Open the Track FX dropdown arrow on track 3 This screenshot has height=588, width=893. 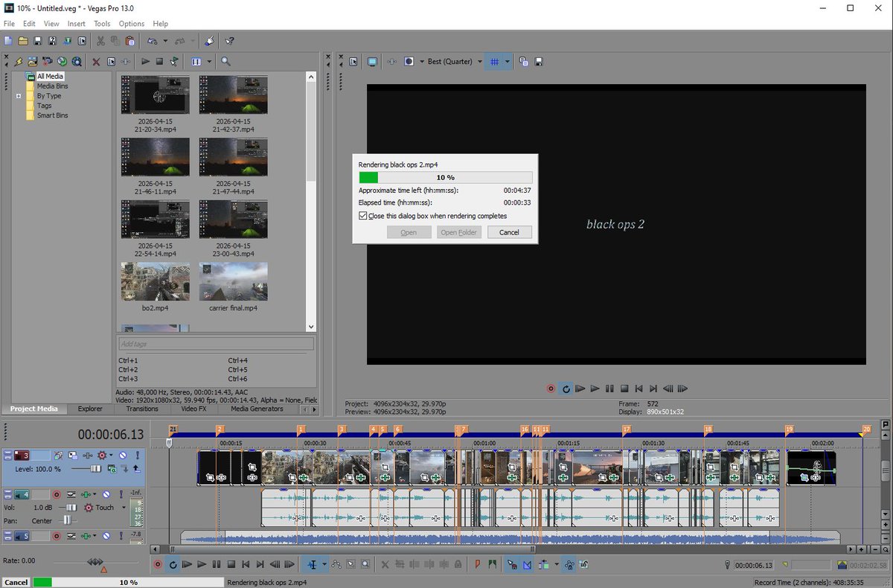tap(111, 455)
